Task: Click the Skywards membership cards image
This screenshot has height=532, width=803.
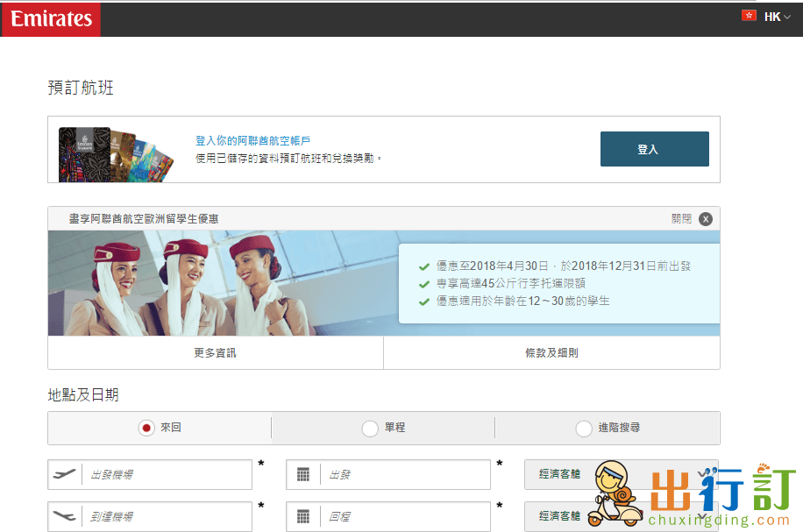Action: 116,154
